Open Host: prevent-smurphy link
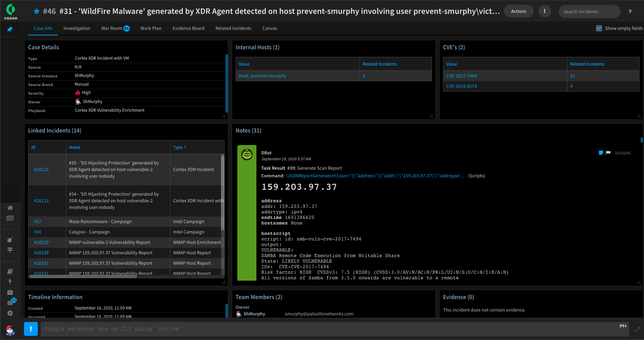The height and width of the screenshot is (340, 644). (262, 76)
